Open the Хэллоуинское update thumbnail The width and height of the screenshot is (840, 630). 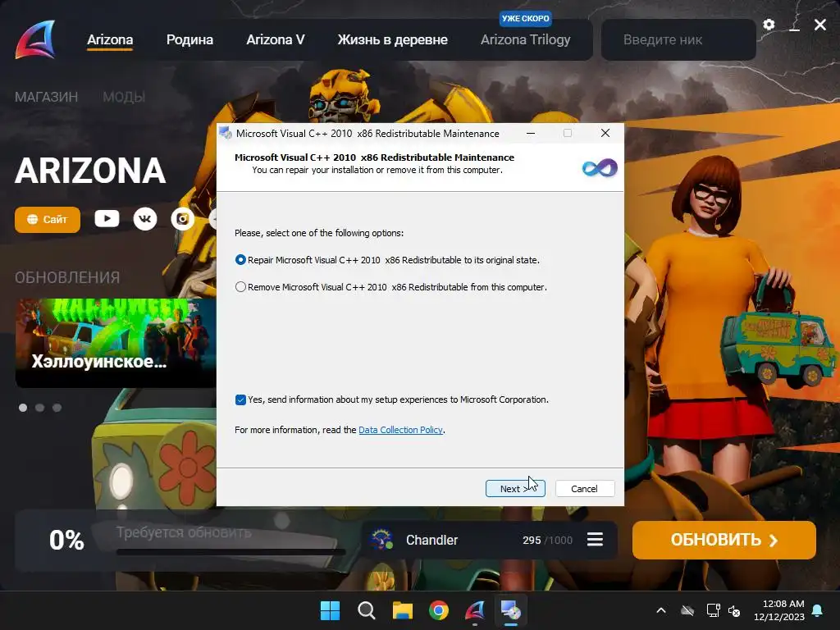point(116,343)
